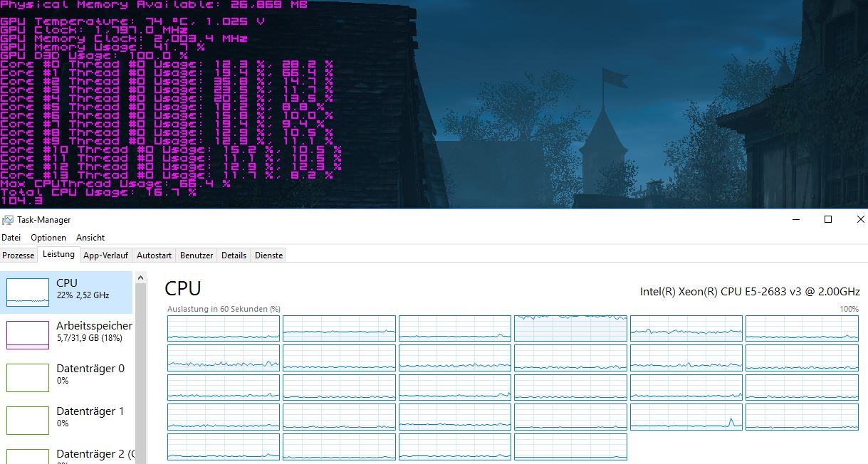Click the 'Max CPUThread Usage' overlay line

point(115,184)
